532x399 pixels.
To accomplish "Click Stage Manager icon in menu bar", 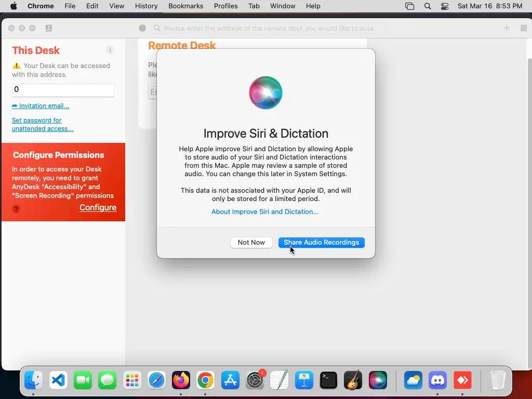I will 409,6.
